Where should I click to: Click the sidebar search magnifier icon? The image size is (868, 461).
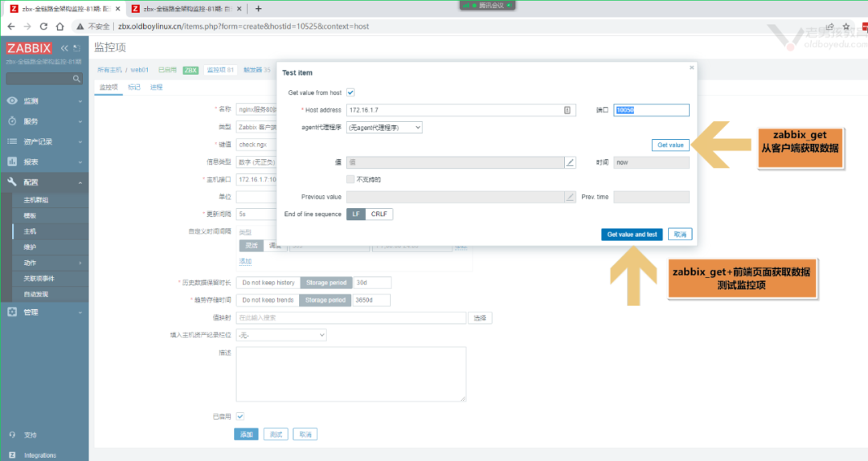[76, 80]
